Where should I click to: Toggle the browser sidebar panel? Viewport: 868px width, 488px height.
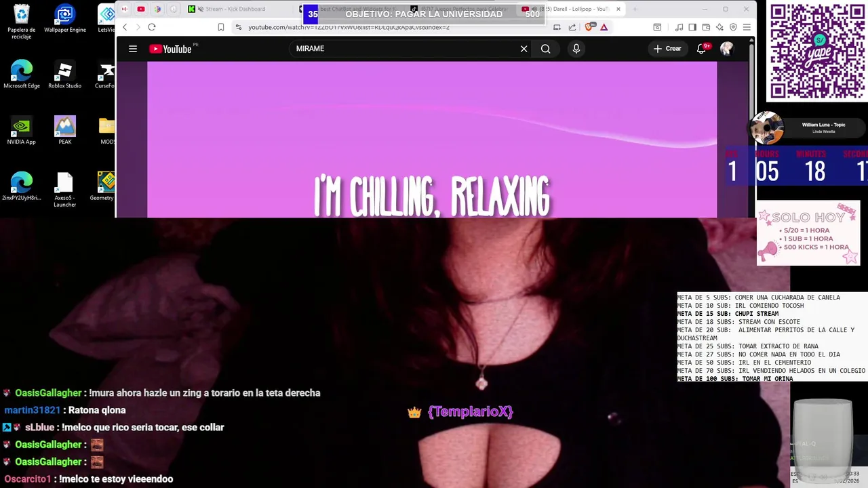[x=692, y=27]
